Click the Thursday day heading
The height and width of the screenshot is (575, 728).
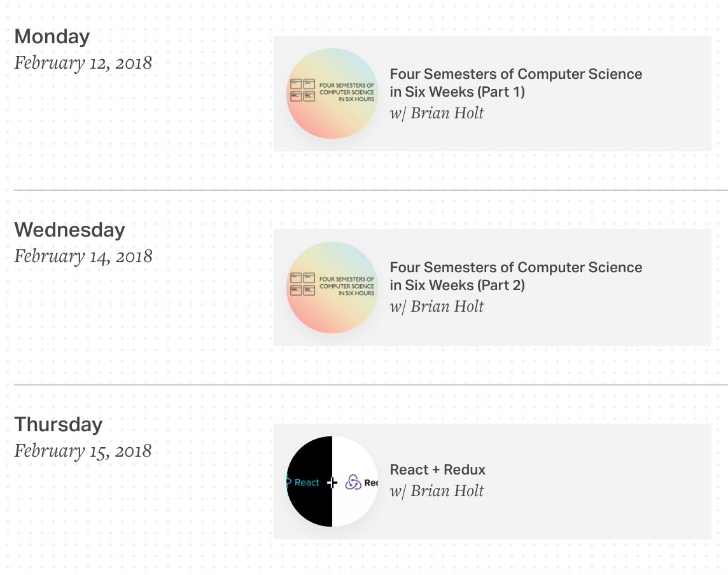(x=59, y=425)
